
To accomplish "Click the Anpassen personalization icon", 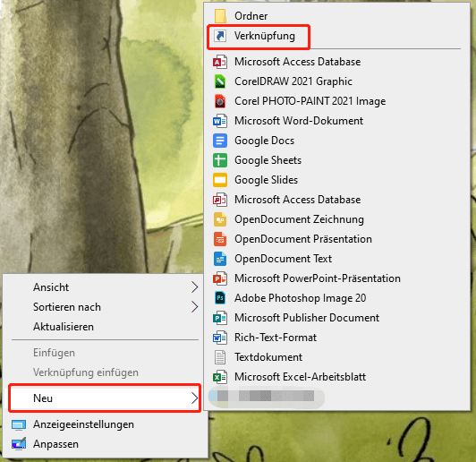I will coord(19,444).
